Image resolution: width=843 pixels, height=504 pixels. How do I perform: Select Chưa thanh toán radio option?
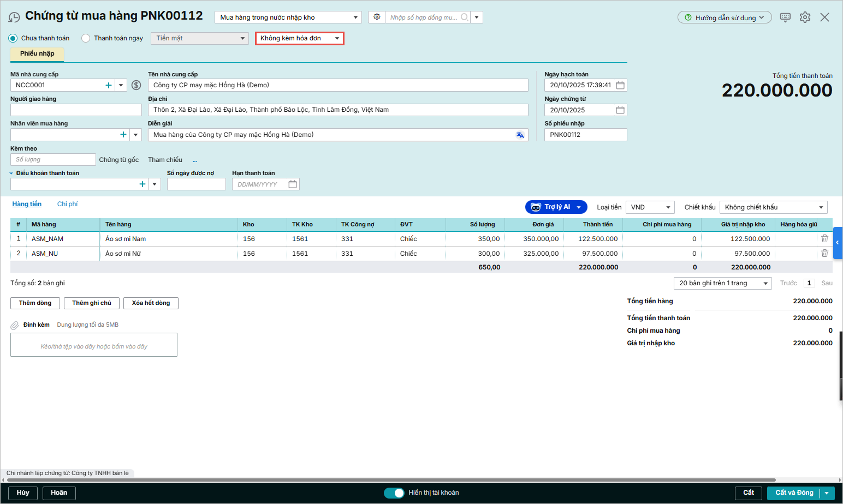(13, 38)
